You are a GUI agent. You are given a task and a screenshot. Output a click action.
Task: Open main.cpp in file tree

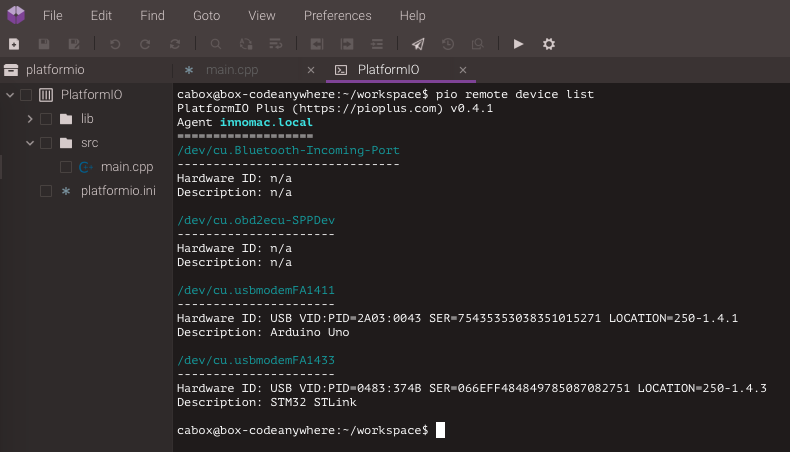(x=127, y=167)
